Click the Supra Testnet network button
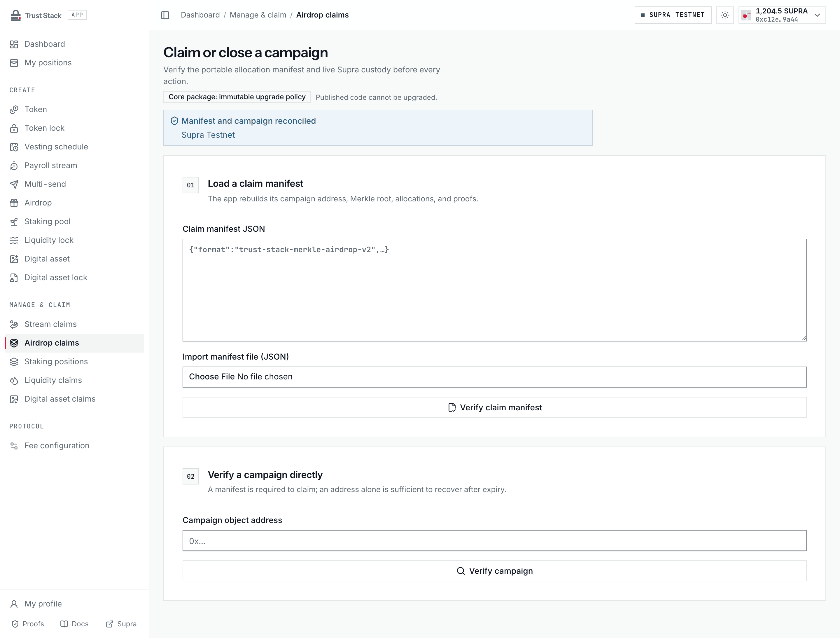The height and width of the screenshot is (638, 840). click(673, 15)
